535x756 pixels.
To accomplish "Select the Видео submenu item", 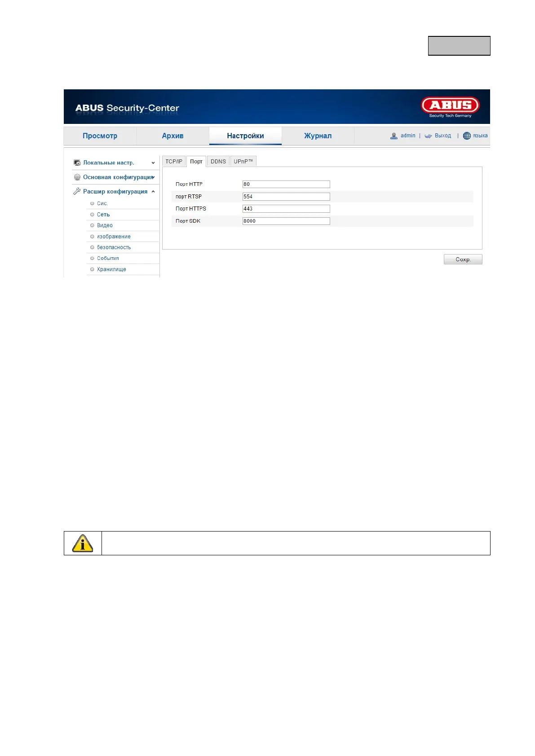I will click(x=105, y=225).
